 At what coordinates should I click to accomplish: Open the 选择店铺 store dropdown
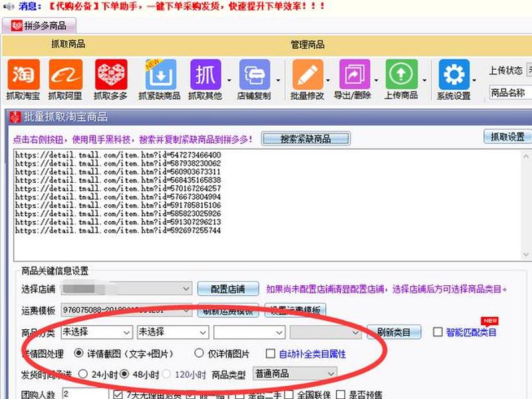click(x=126, y=289)
